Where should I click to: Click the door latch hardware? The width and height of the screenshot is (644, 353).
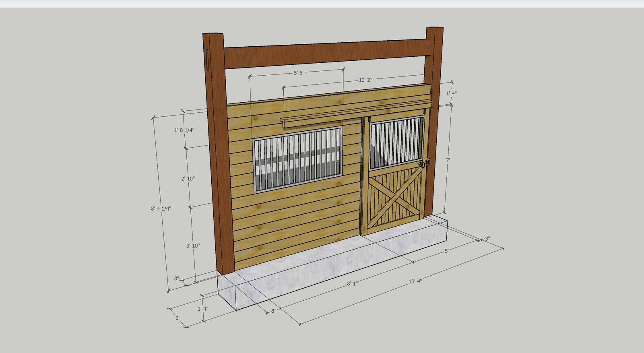[x=424, y=163]
